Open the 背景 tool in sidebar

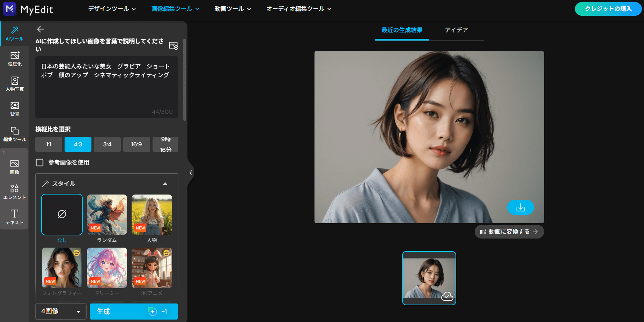(x=15, y=109)
